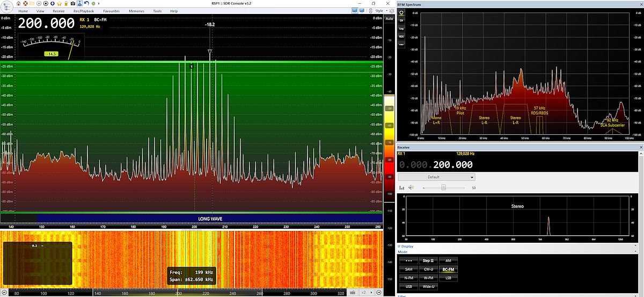
Task: Toggle RDS display in BFM Spectrum
Action: 401,37
